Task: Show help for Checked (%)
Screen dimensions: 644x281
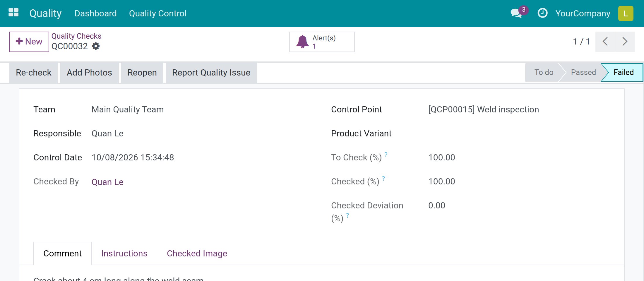Action: point(383,178)
